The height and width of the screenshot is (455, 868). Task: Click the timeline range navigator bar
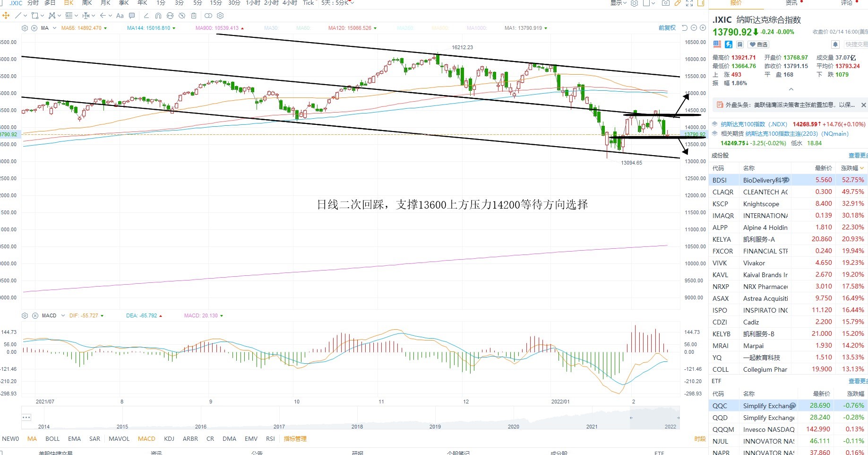[x=350, y=418]
